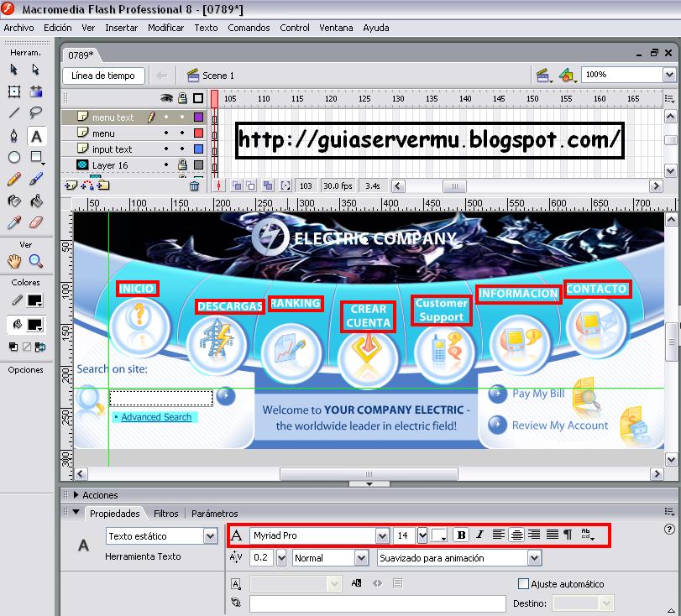Select the Line tool
Image resolution: width=681 pixels, height=616 pixels.
pos(14,112)
